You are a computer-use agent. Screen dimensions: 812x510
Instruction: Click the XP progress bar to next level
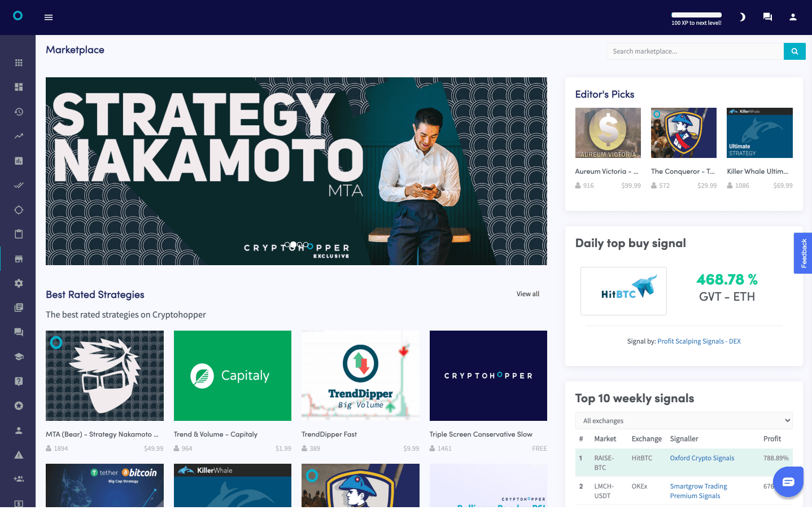[x=696, y=15]
